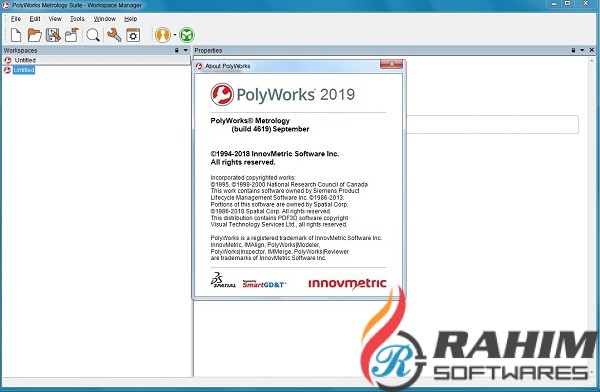The width and height of the screenshot is (600, 392).
Task: Click the window with gear settings icon
Action: (x=133, y=35)
